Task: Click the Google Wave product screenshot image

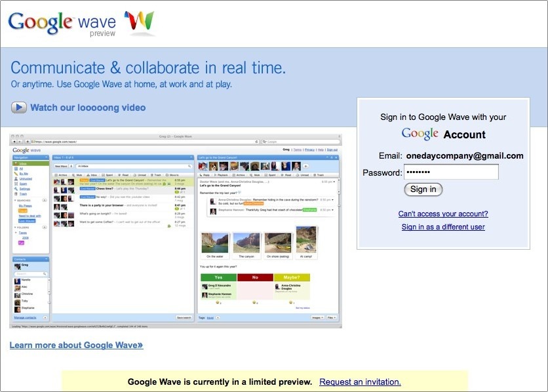Action: tap(176, 231)
